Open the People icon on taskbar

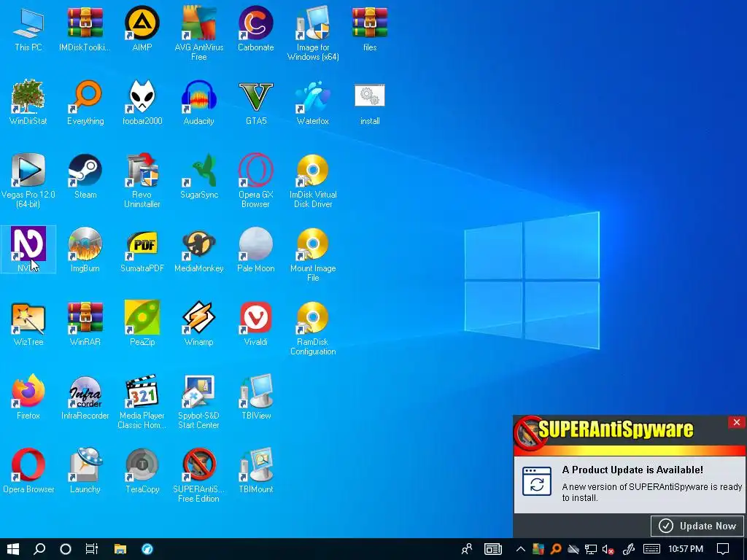[x=467, y=549]
